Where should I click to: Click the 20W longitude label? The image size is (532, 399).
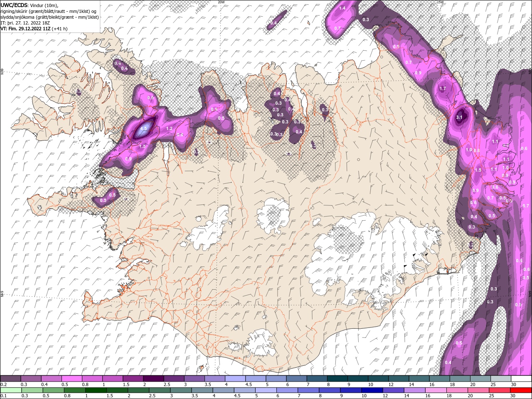pyautogui.click(x=221, y=2)
